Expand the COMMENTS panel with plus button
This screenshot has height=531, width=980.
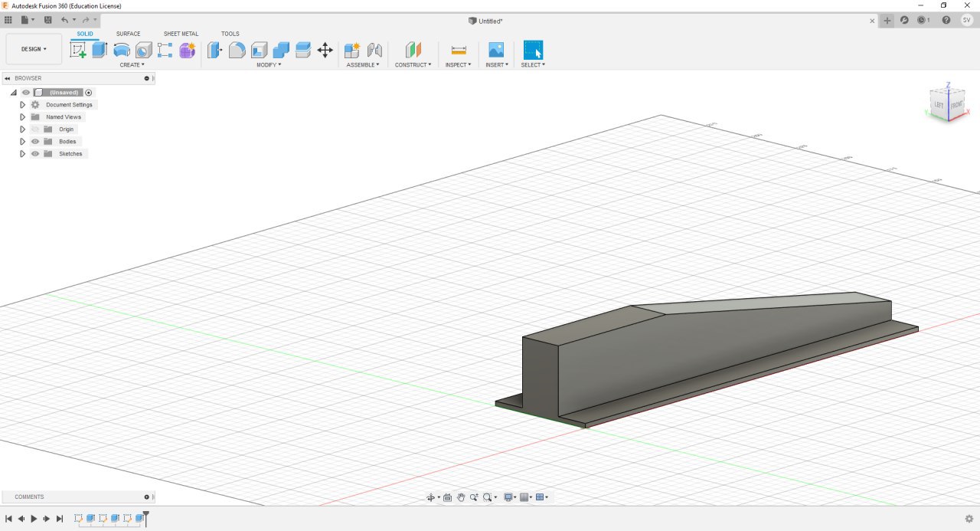click(x=146, y=497)
